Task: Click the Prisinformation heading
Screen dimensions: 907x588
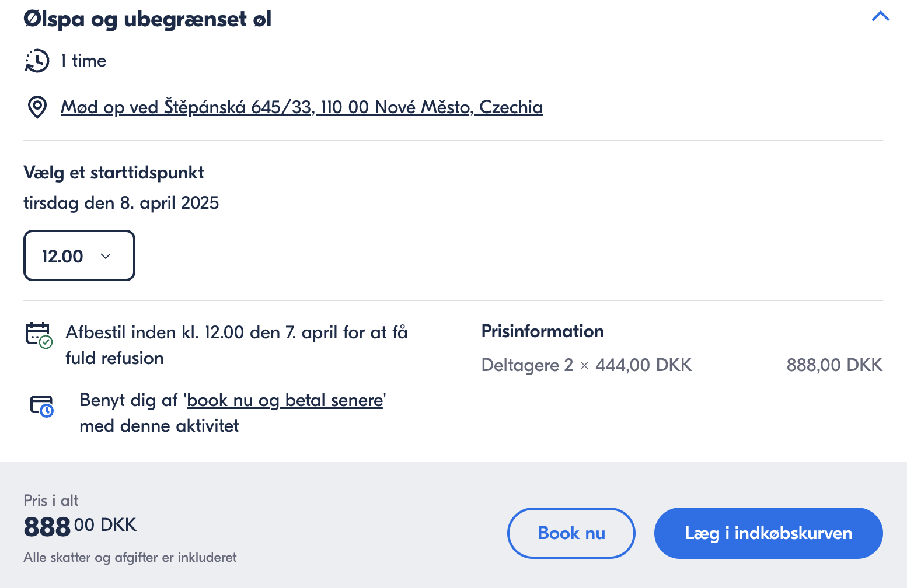Action: click(x=543, y=331)
